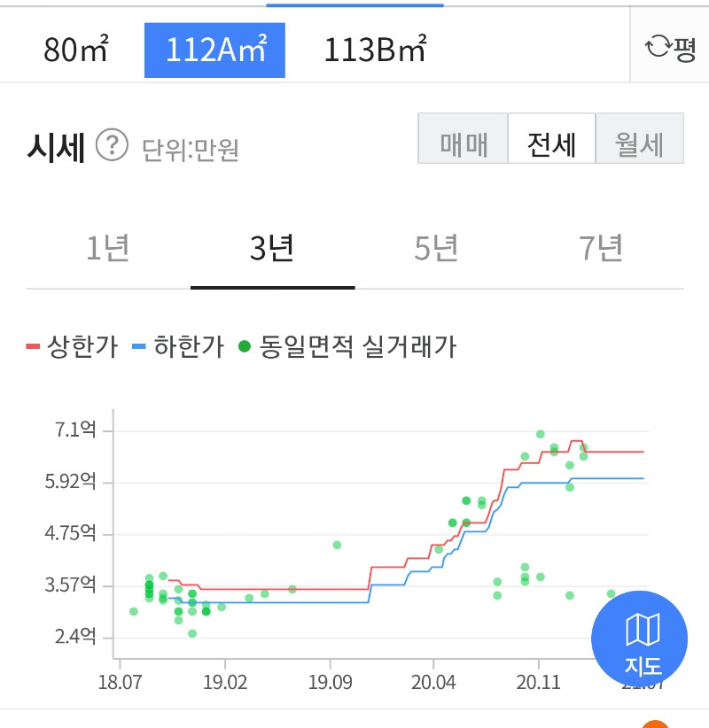The width and height of the screenshot is (709, 728).
Task: Click the isolated transaction dot near 19.09
Action: pos(338,545)
